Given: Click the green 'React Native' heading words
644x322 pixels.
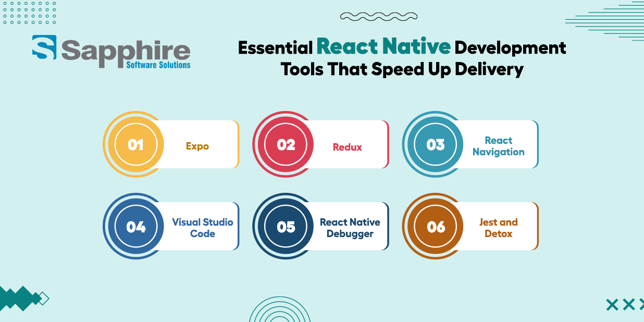Looking at the screenshot, I should click(383, 47).
